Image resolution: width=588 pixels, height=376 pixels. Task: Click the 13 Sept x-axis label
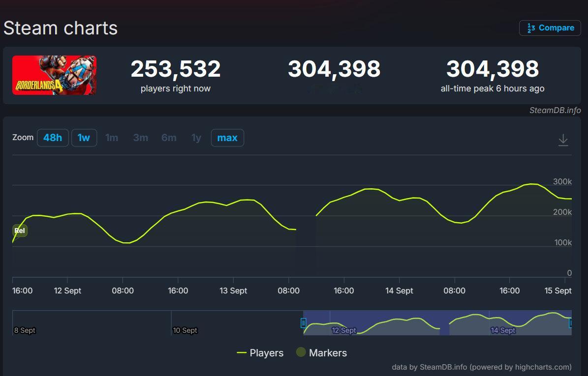[x=233, y=290]
